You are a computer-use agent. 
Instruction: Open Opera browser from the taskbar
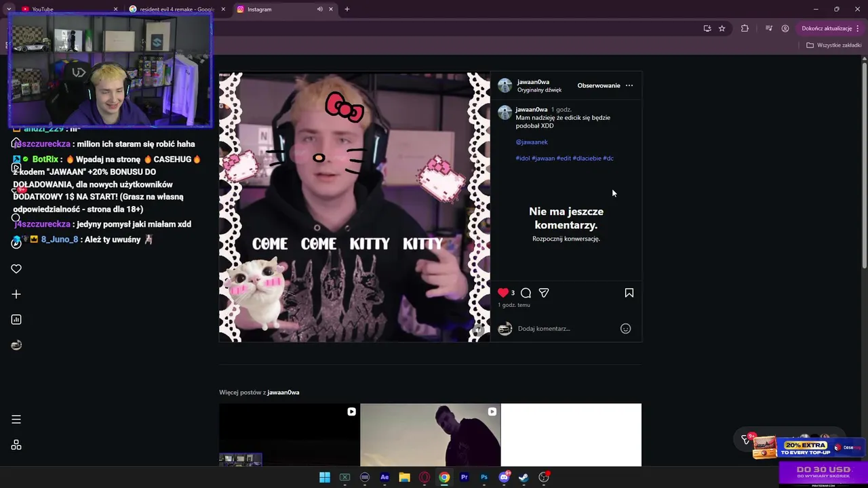pos(425,477)
